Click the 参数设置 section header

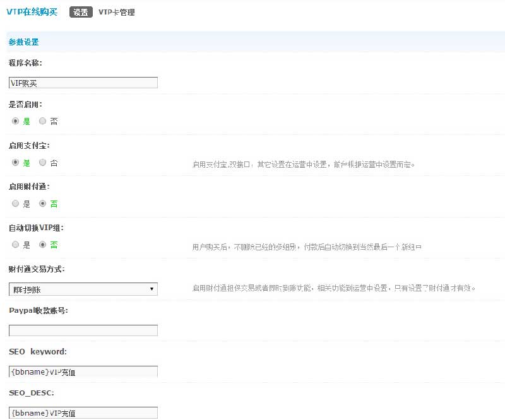[x=23, y=42]
